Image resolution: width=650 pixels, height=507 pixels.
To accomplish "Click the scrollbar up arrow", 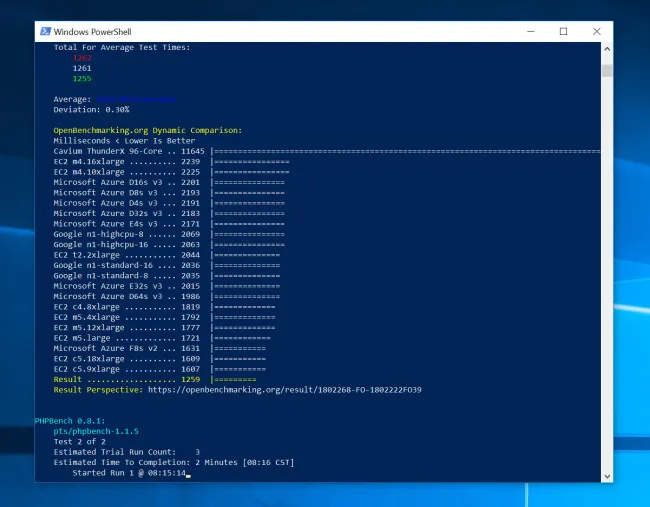I will coord(607,49).
